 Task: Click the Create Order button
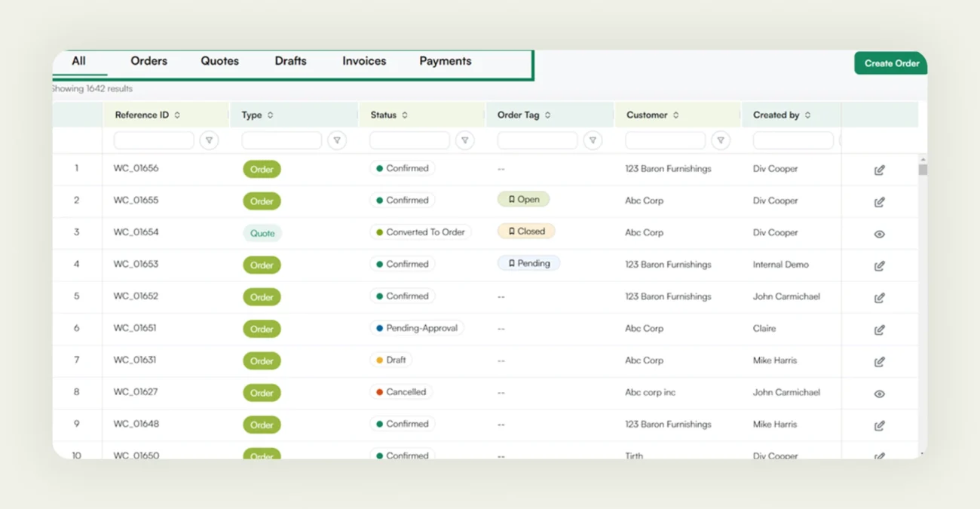click(x=890, y=63)
